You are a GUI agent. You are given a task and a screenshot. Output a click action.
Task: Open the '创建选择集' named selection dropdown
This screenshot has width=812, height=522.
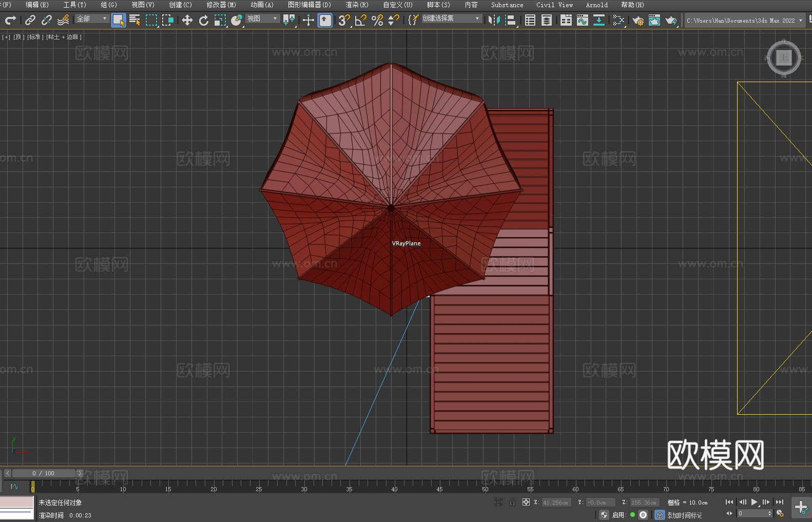(451, 18)
